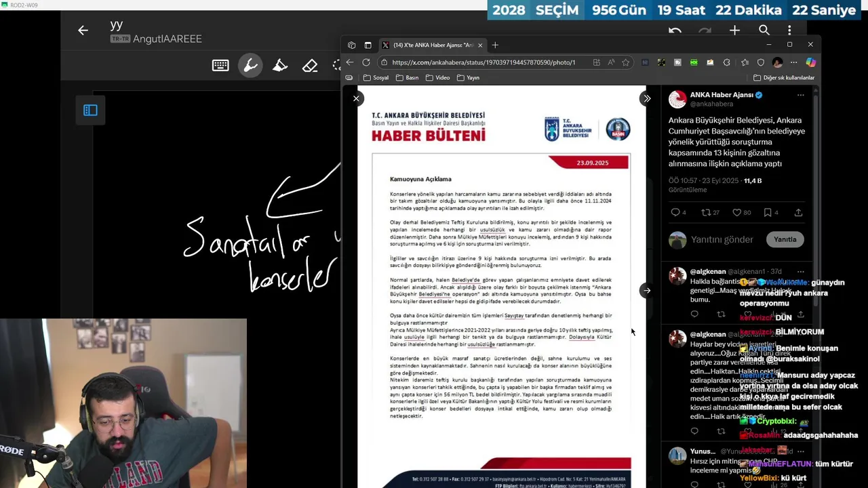Open the Video bookmarks folder

pyautogui.click(x=437, y=78)
